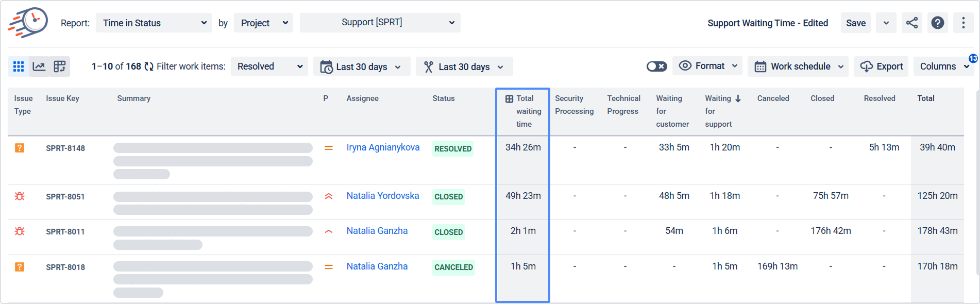Open the Resolved filter dropdown
980x304 pixels.
[x=269, y=66]
